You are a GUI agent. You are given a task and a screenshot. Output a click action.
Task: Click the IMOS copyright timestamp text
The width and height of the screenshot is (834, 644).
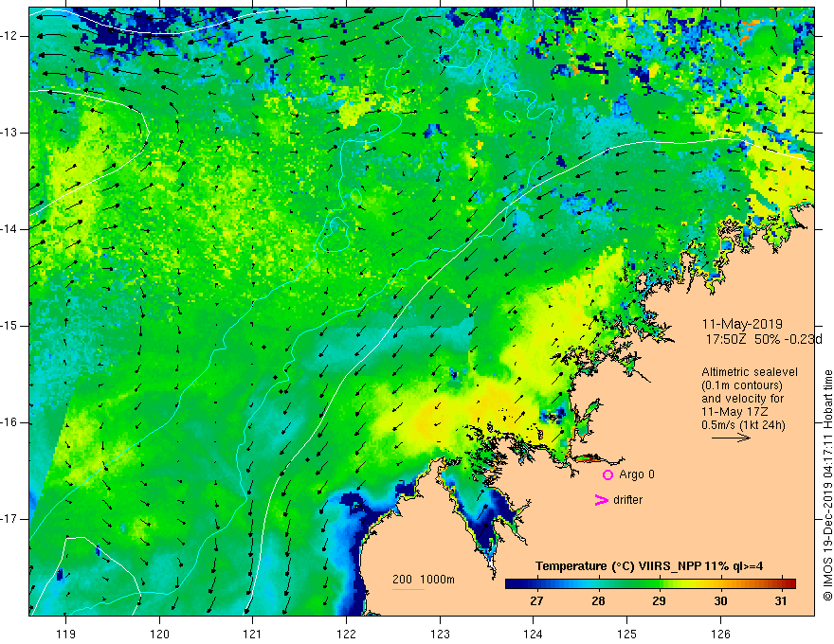(x=827, y=485)
